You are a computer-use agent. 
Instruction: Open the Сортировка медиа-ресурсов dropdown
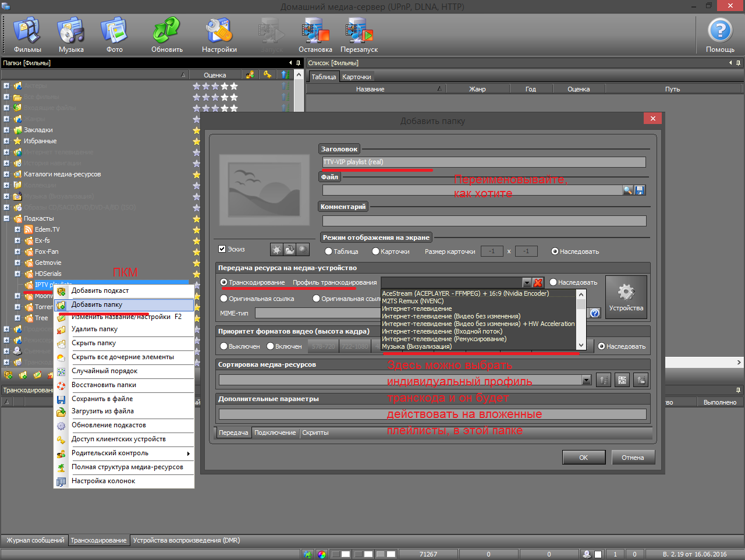pyautogui.click(x=586, y=380)
